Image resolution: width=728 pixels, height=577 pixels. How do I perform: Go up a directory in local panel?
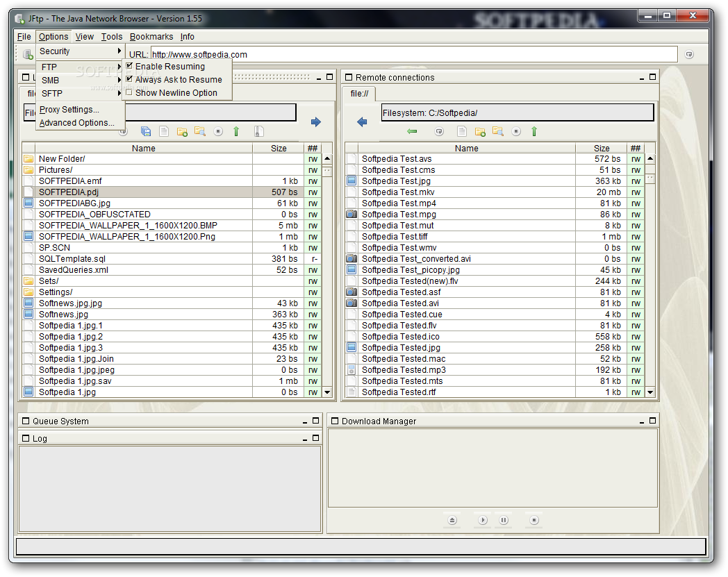[236, 131]
